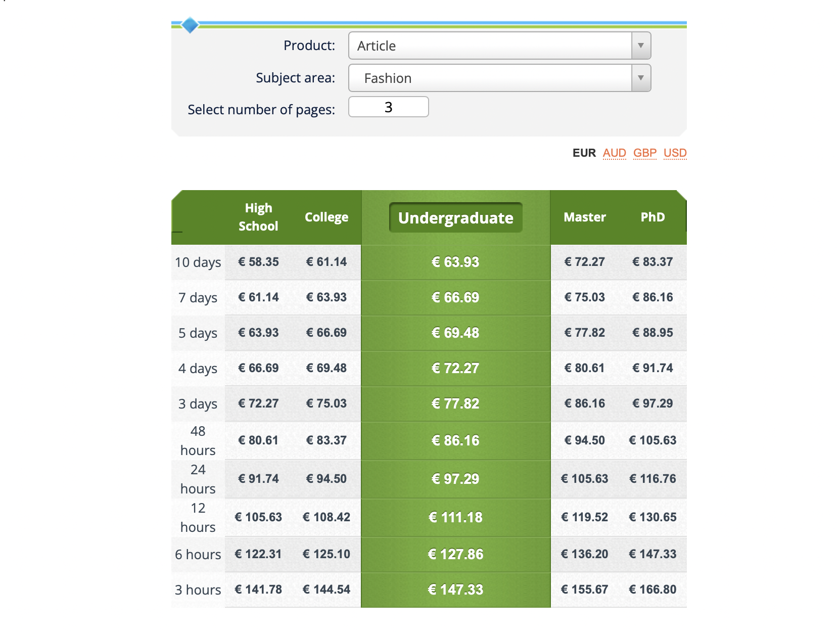This screenshot has width=840, height=632.
Task: Click the blue diamond icon on the top bar
Action: click(x=190, y=25)
